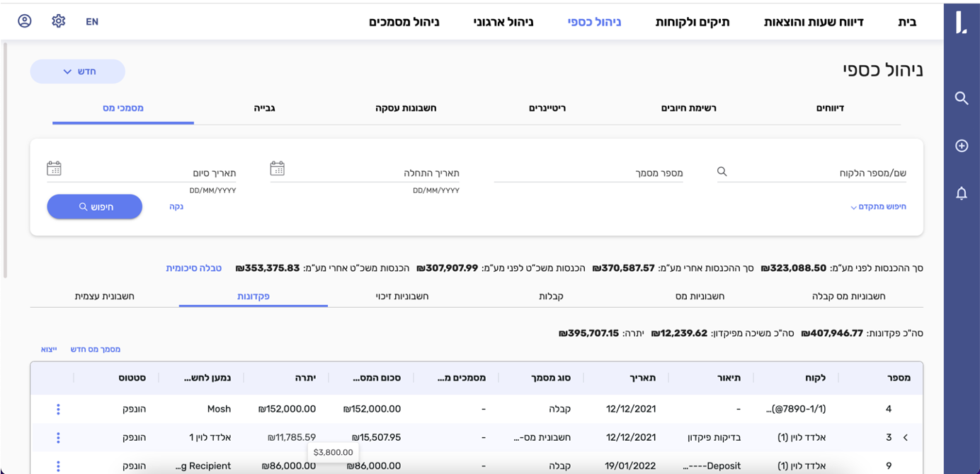
Task: Click the מספר מסמך input field
Action: tap(588, 173)
